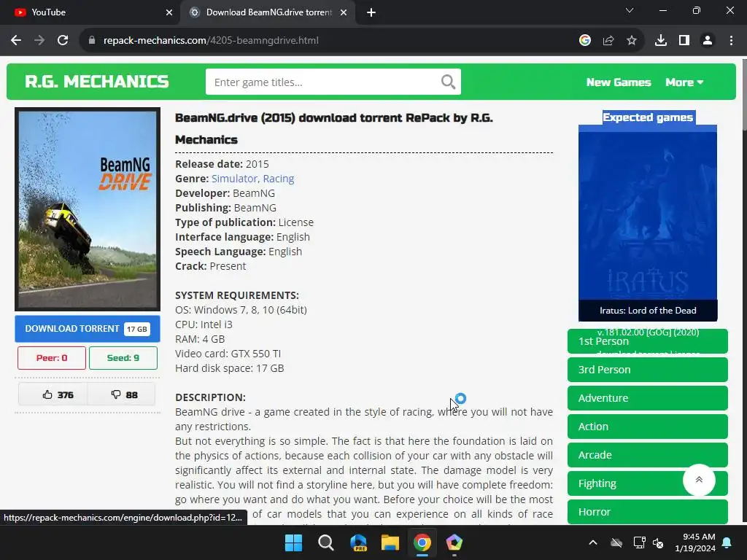The image size is (747, 560).
Task: Show the tab search chevron dropdown
Action: click(630, 10)
